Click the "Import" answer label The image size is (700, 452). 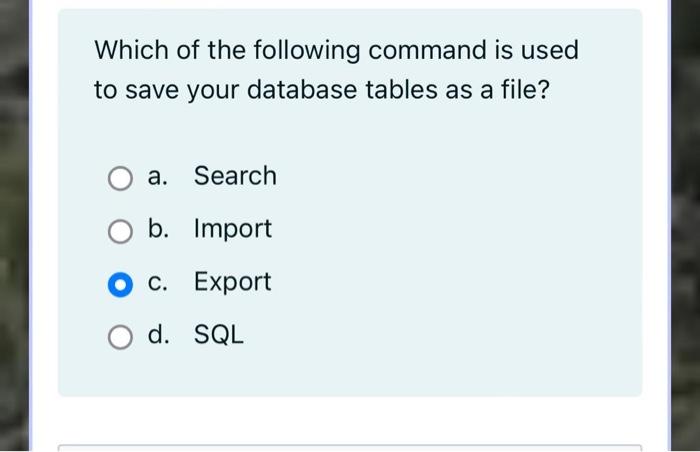233,229
